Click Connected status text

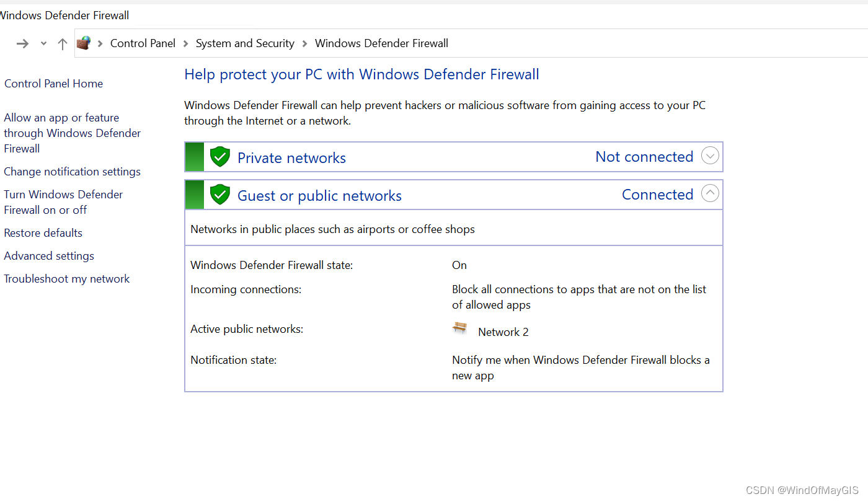657,195
